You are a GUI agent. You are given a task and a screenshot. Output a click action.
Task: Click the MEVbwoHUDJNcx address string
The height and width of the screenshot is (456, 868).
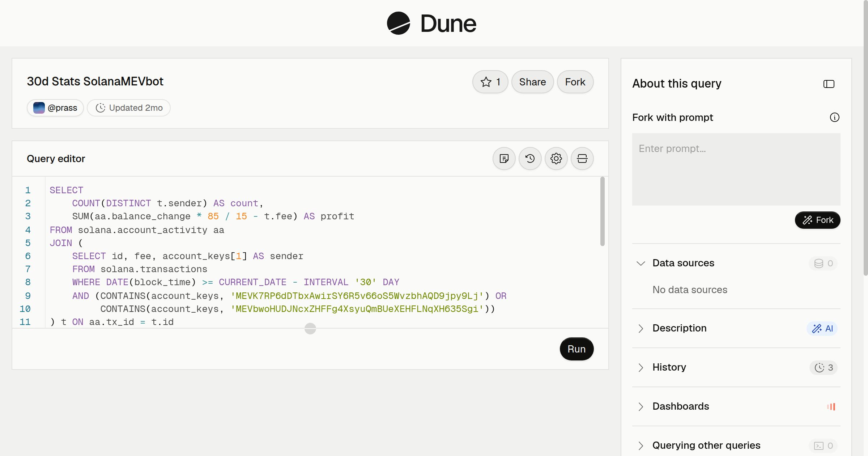point(357,309)
